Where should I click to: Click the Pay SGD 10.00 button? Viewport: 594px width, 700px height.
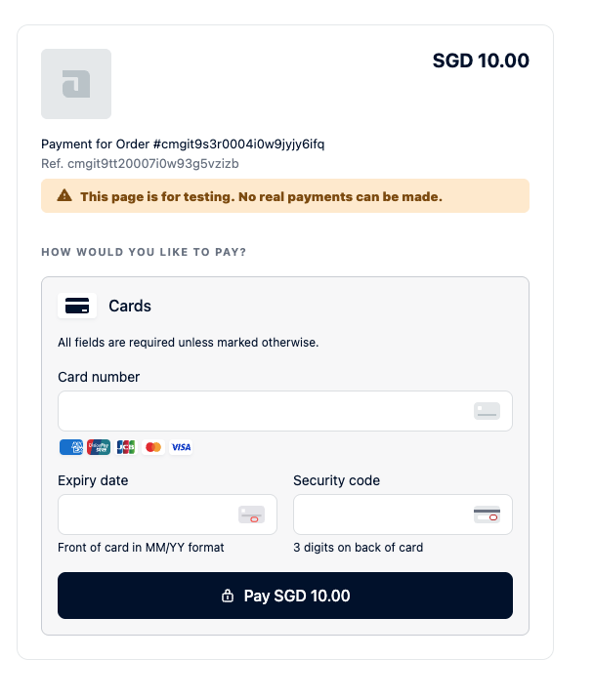285,596
